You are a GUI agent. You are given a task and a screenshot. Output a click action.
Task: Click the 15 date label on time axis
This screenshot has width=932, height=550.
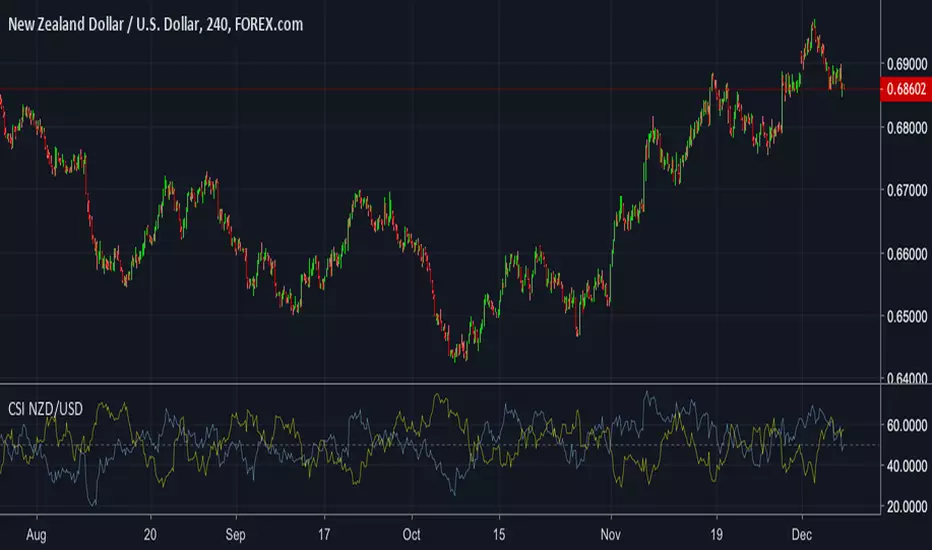tap(499, 535)
